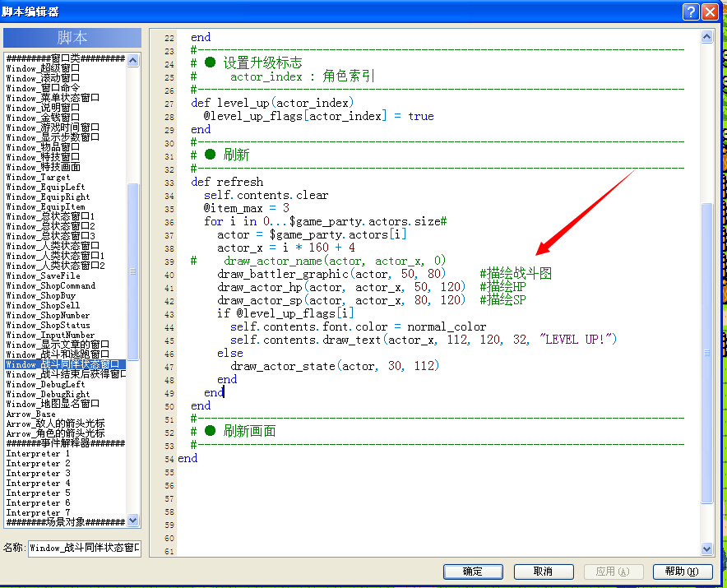Open Window_菜单状态窗口 script
The height and width of the screenshot is (588, 727).
click(53, 98)
